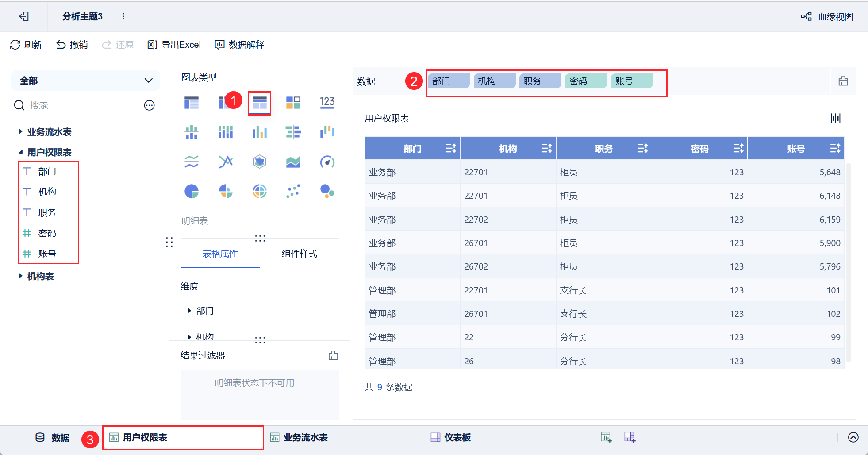The height and width of the screenshot is (455, 868).
Task: Choose the waterfall chart icon
Action: coord(327,132)
